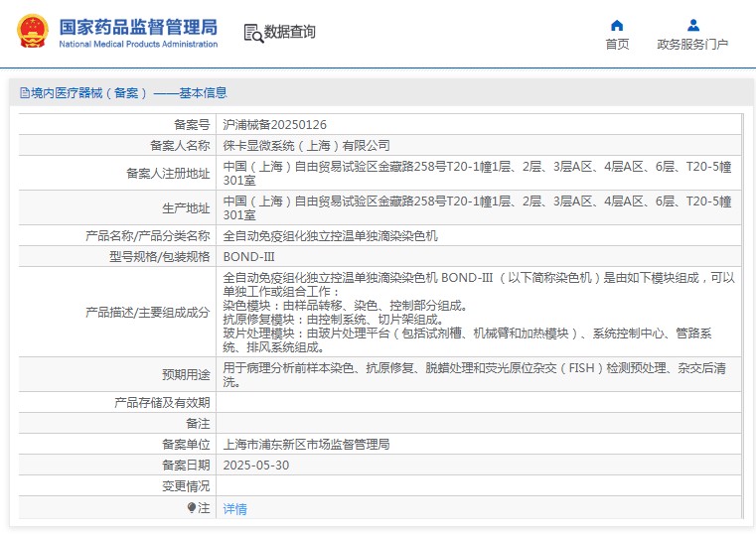Screen dimensions: 756x535
Task: Click the national emblem logo
Action: tap(33, 32)
